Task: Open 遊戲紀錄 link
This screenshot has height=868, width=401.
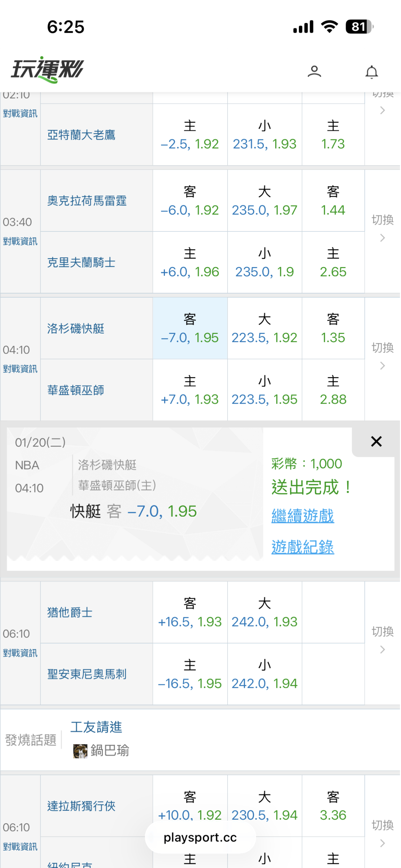Action: click(x=303, y=547)
